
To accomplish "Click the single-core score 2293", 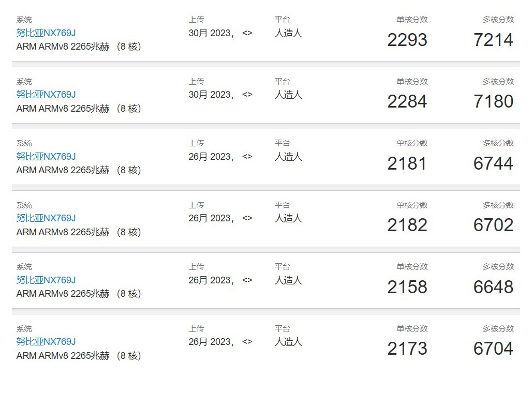I will [407, 40].
